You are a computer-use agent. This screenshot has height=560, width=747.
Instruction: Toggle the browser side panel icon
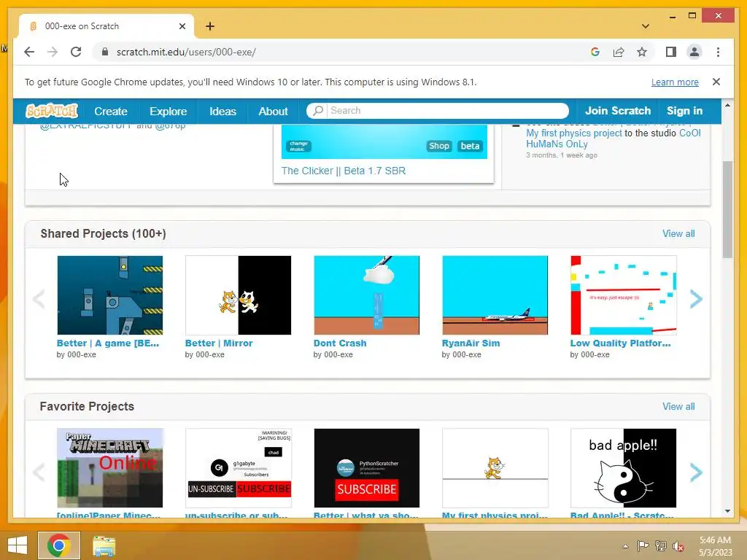pos(671,52)
